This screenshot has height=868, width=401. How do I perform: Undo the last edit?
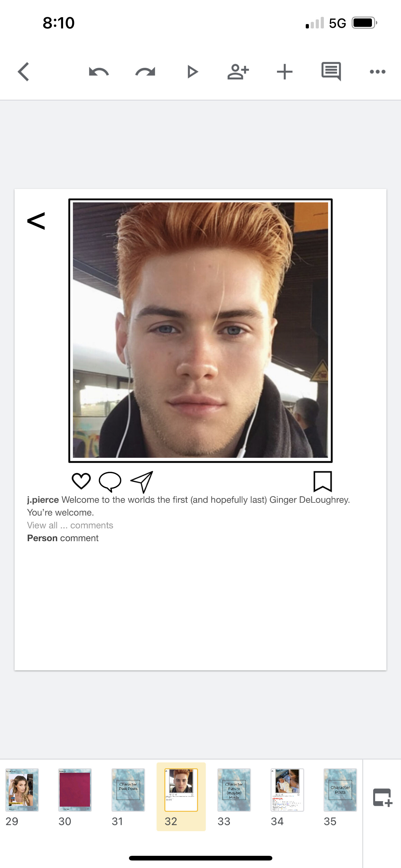pos(99,72)
